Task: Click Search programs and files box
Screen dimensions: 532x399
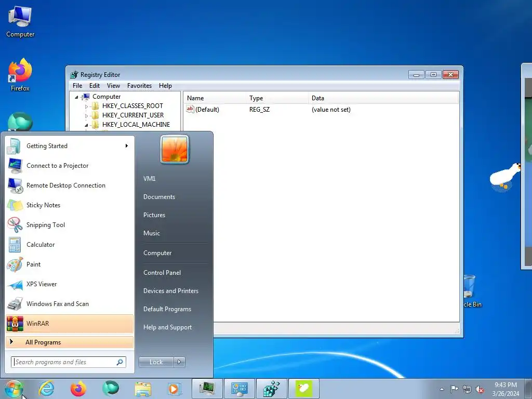Action: click(69, 362)
